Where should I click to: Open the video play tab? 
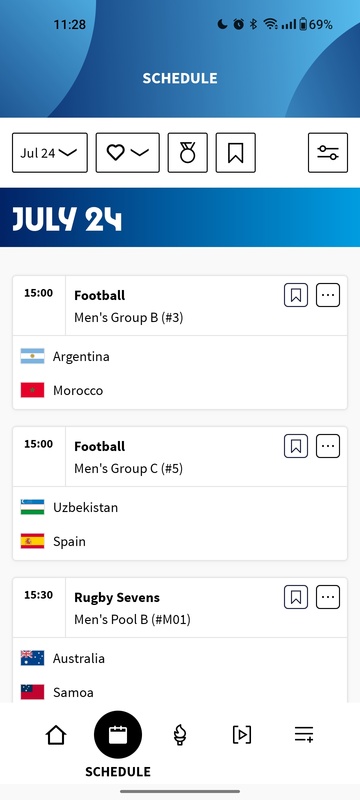click(x=242, y=735)
